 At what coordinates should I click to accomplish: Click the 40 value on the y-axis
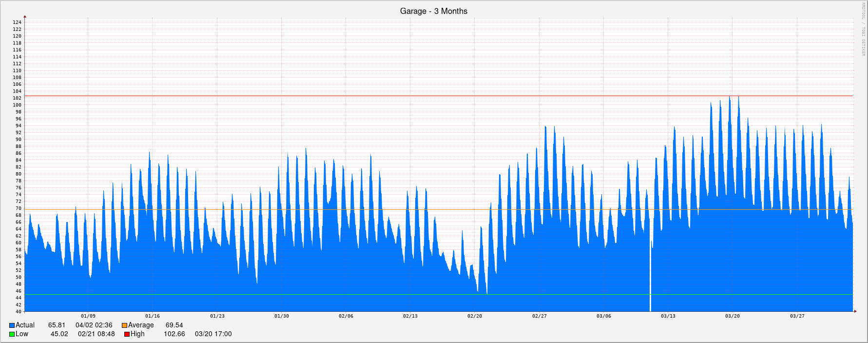(19, 312)
